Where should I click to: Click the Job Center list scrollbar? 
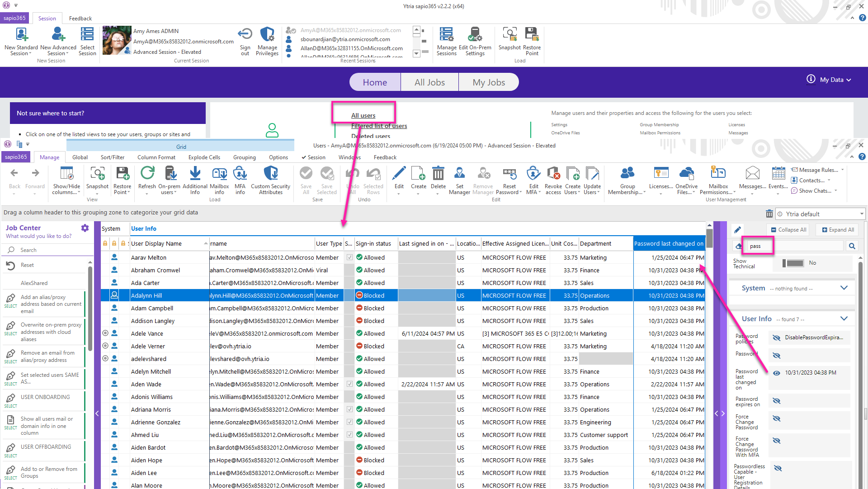[90, 308]
